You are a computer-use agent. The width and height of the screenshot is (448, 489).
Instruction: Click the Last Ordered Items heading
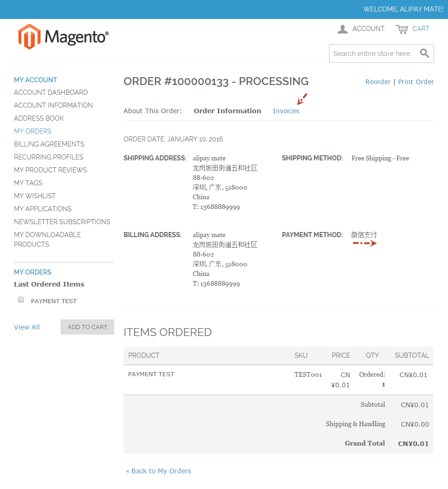tap(49, 284)
